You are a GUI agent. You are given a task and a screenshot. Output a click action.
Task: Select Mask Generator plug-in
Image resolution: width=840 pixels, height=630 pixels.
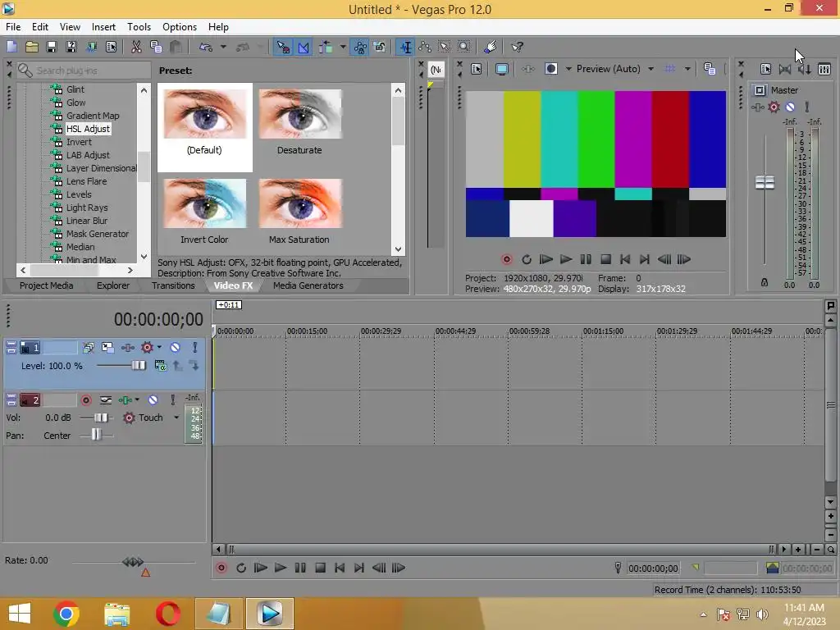(97, 234)
